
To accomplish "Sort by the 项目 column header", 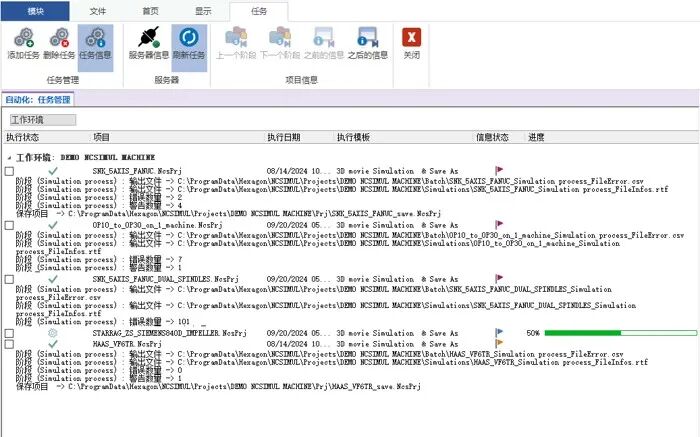I will pos(101,137).
